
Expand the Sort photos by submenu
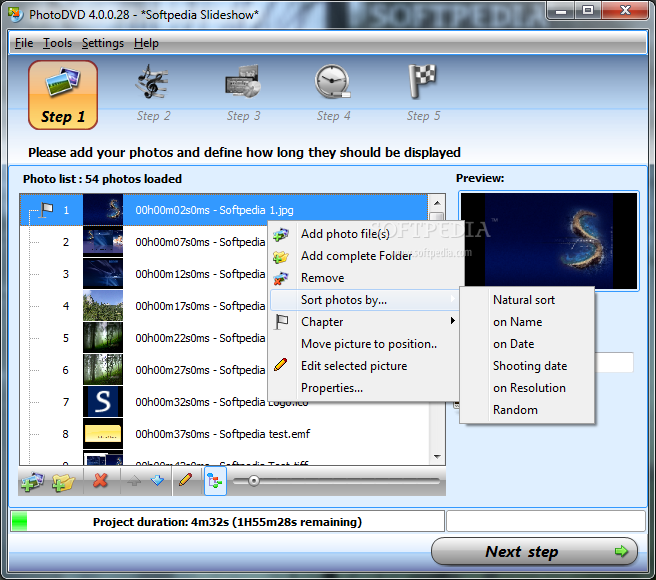pos(365,300)
